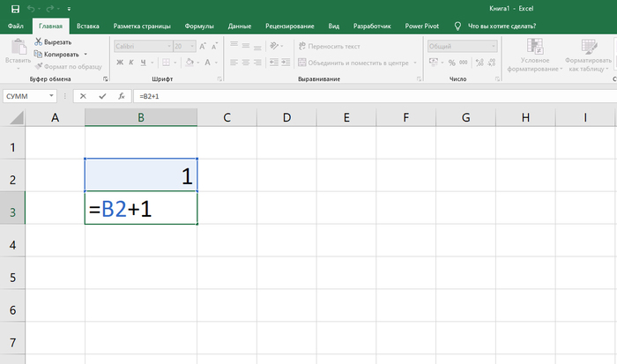
Task: Select the Вид ribbon tab
Action: tap(334, 26)
